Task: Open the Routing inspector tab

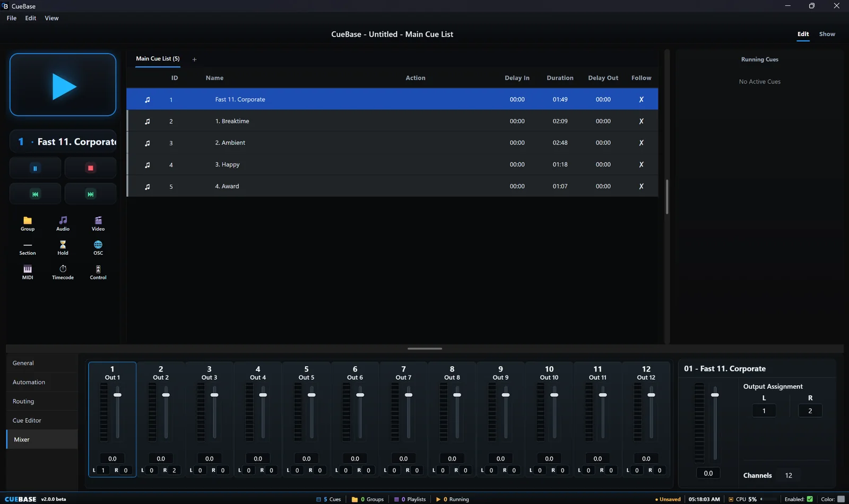Action: pyautogui.click(x=42, y=401)
